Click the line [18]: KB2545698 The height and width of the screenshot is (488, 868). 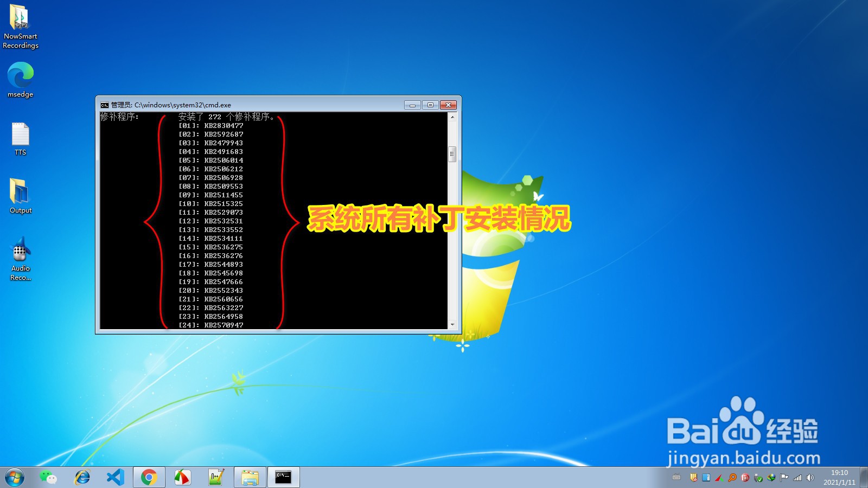point(211,273)
